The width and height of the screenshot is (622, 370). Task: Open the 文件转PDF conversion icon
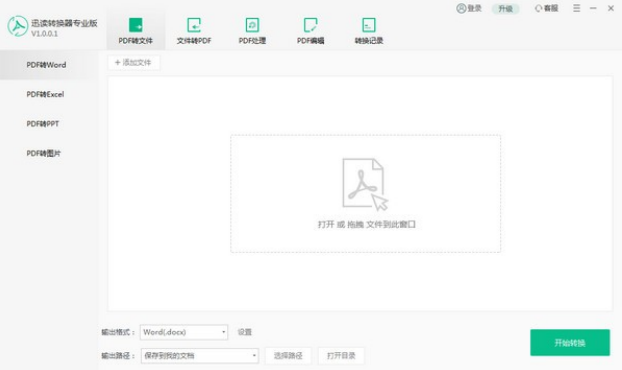click(194, 25)
